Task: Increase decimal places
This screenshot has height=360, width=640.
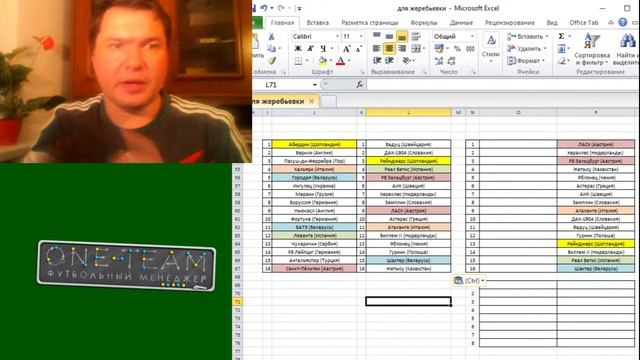Action: point(439,61)
